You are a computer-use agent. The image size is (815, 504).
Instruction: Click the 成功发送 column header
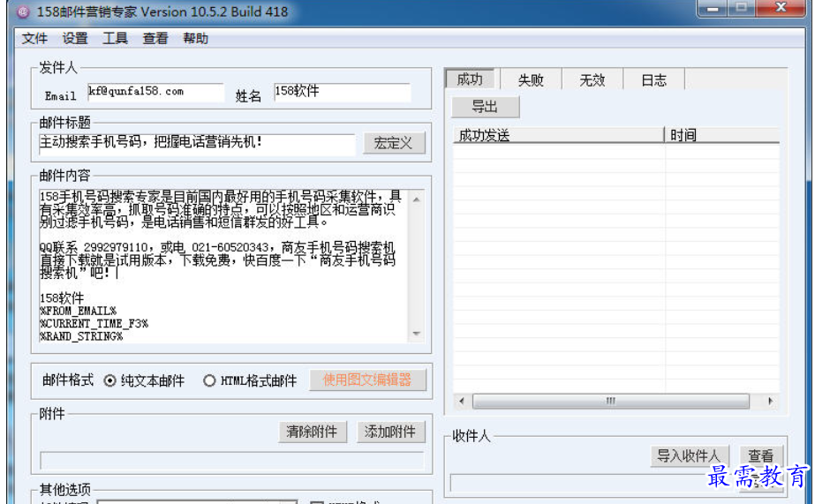(558, 135)
